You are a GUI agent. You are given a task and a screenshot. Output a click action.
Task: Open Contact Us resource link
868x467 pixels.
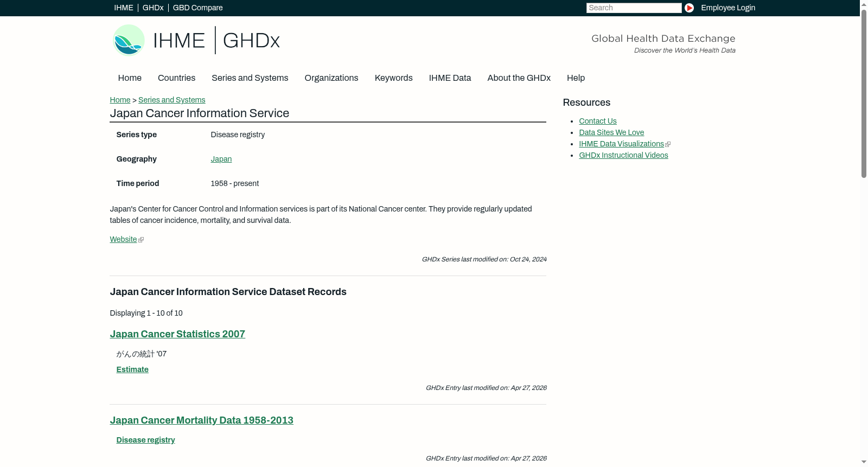598,121
